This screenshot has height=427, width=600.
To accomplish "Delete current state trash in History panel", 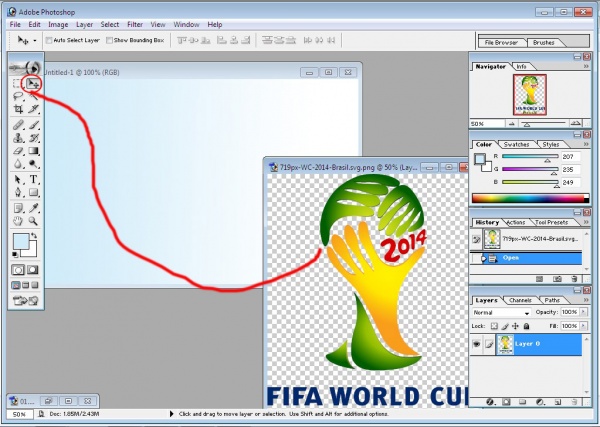I will [x=574, y=279].
